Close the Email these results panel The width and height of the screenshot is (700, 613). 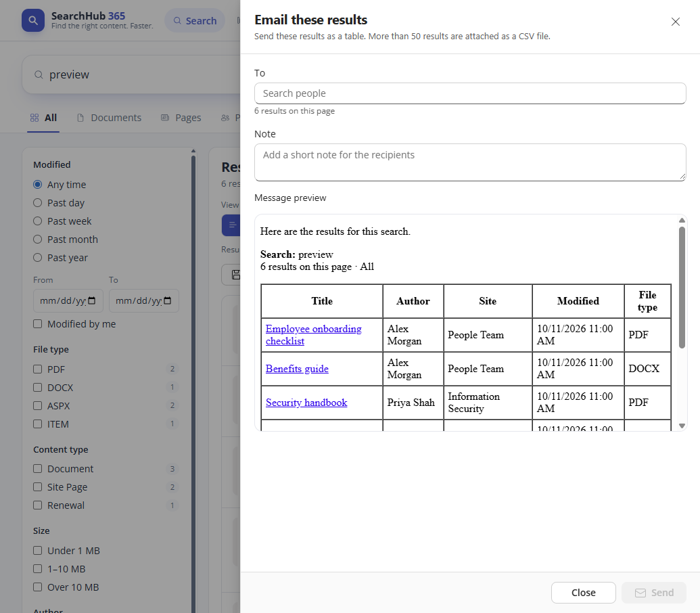click(675, 22)
